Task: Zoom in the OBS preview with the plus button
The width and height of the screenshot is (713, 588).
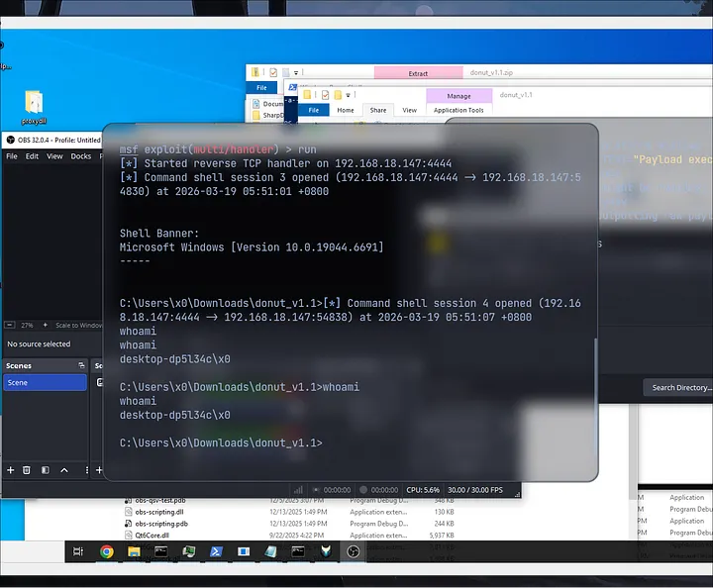Action: point(45,325)
